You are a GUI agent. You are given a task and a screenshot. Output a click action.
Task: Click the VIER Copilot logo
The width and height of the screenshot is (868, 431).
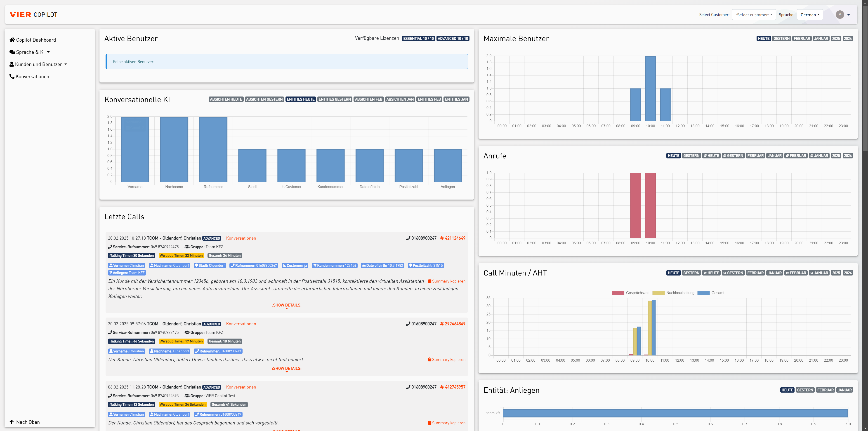coord(33,14)
